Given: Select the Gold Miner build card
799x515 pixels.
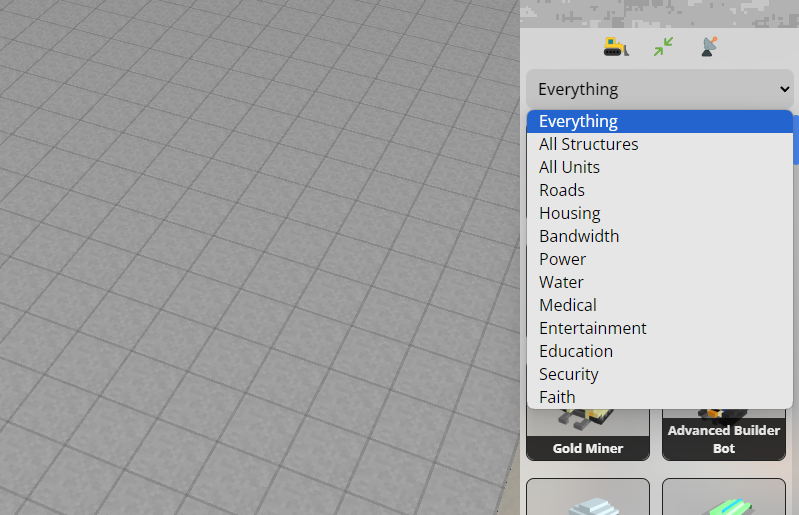Looking at the screenshot, I should (x=588, y=435).
